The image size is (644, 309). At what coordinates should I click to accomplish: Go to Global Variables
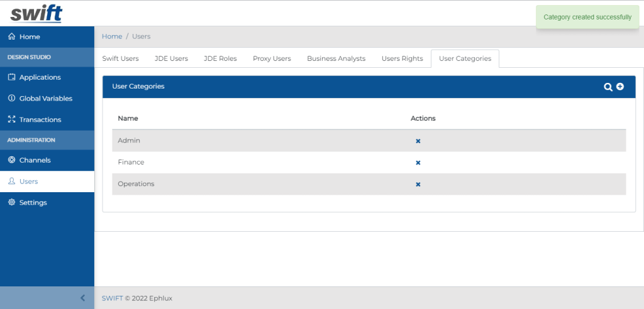pos(45,99)
